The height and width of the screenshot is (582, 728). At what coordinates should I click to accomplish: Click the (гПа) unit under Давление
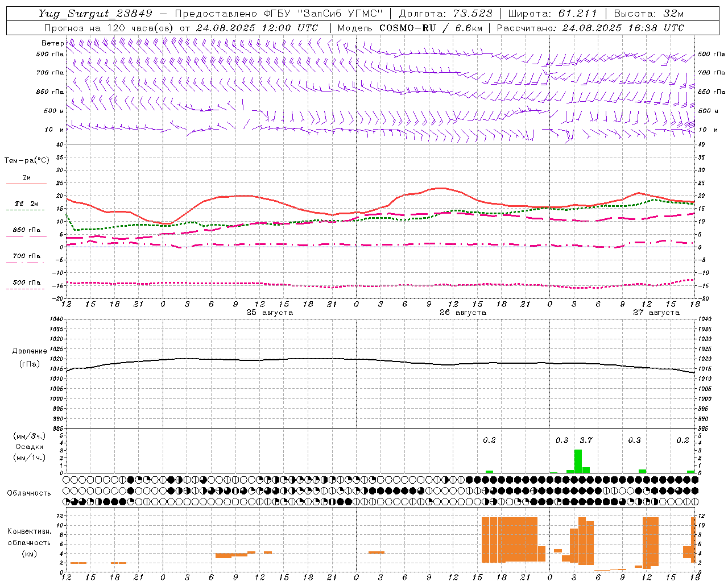(30, 364)
